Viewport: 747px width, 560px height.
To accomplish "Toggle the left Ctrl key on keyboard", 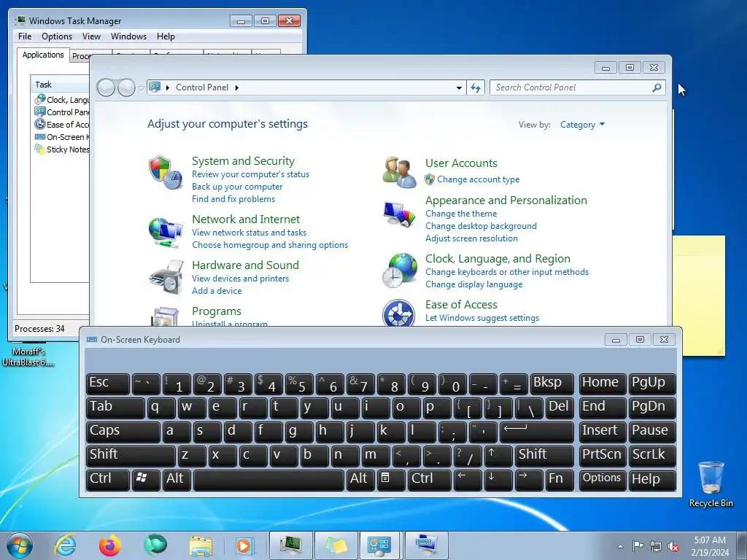I will coord(108,479).
